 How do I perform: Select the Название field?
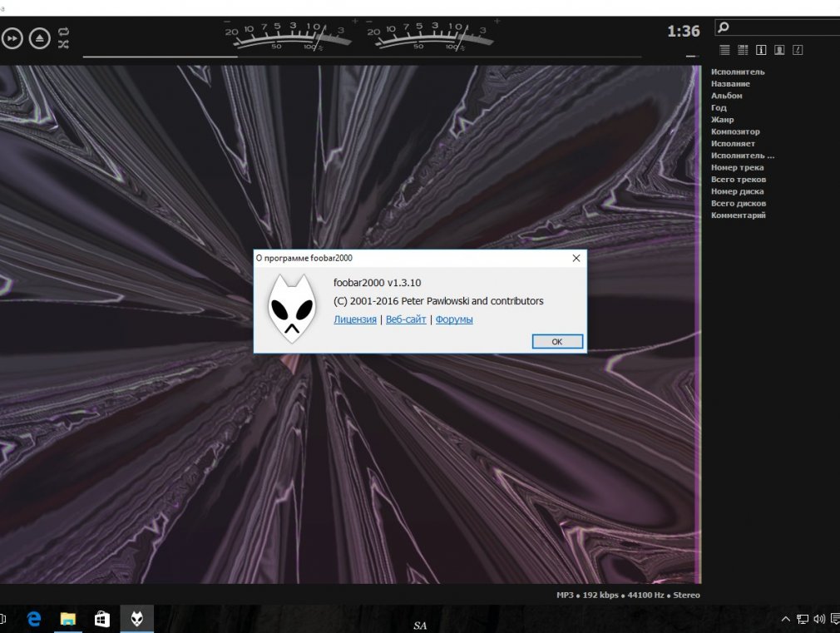730,84
